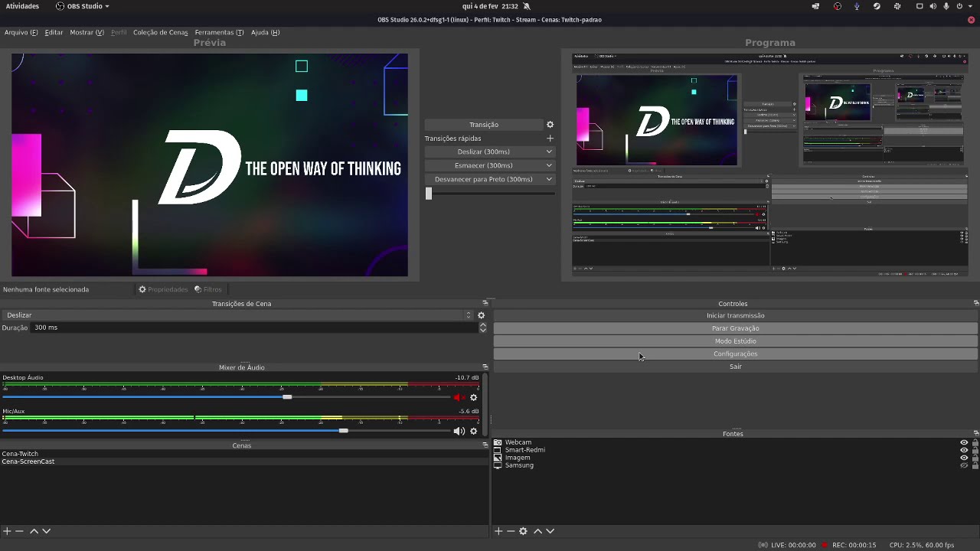Click the Duração stepper arrows
The width and height of the screenshot is (980, 551).
[x=482, y=328]
